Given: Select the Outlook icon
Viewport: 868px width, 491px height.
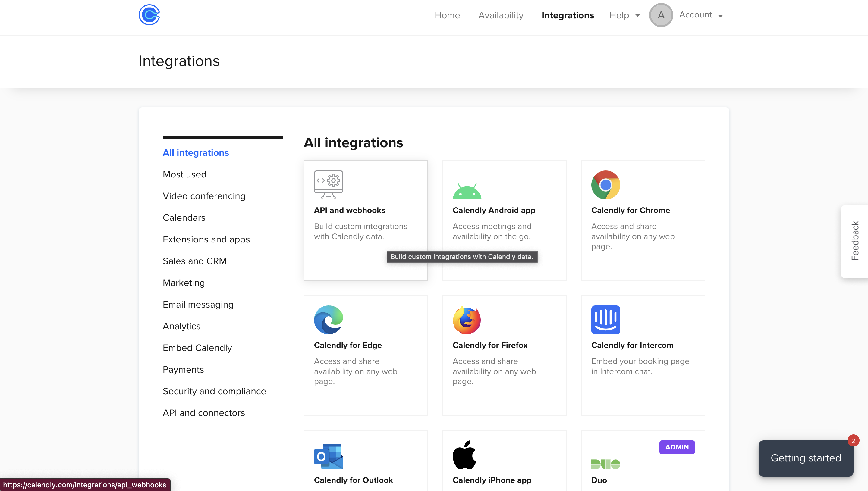Looking at the screenshot, I should pyautogui.click(x=328, y=456).
